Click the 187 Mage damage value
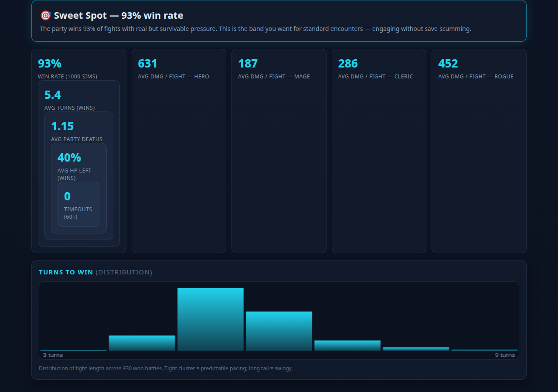558x392 pixels. pos(248,64)
